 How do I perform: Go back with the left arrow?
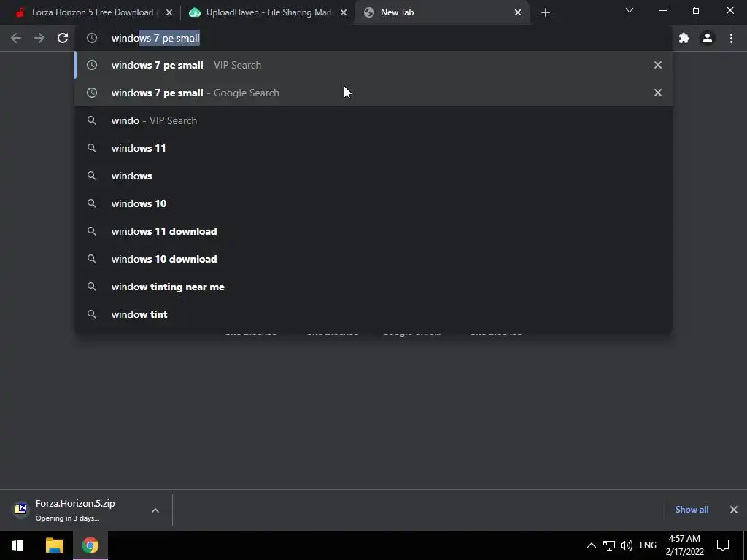(x=16, y=38)
